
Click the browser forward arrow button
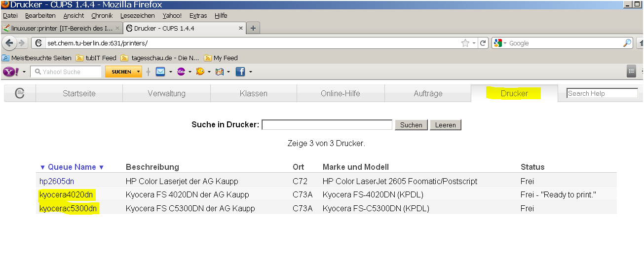tap(22, 43)
